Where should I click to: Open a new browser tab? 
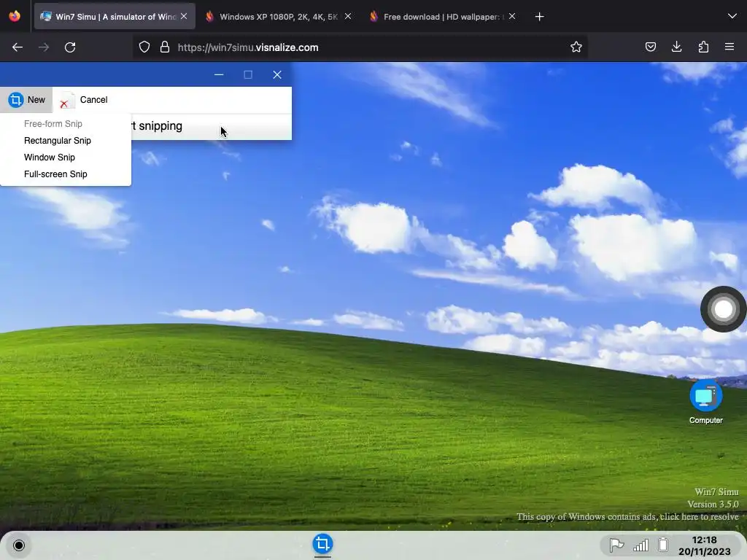tap(539, 17)
